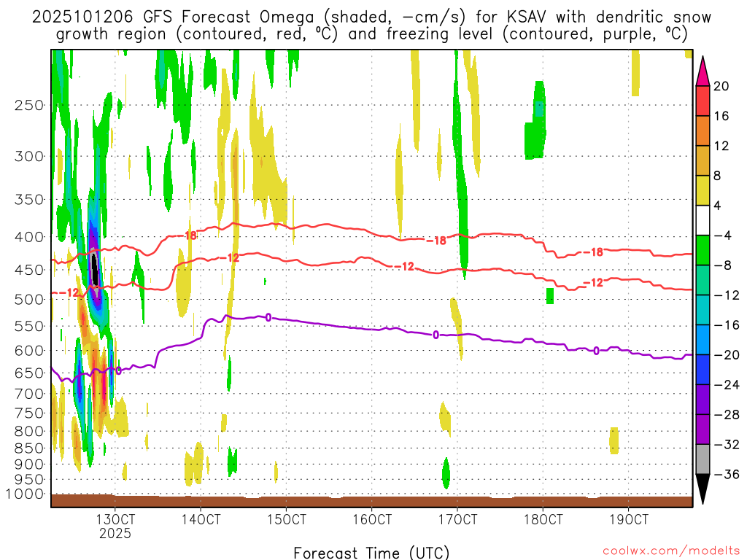Viewport: 747px width, 560px height.
Task: Click the 170CT time axis label
Action: [457, 519]
